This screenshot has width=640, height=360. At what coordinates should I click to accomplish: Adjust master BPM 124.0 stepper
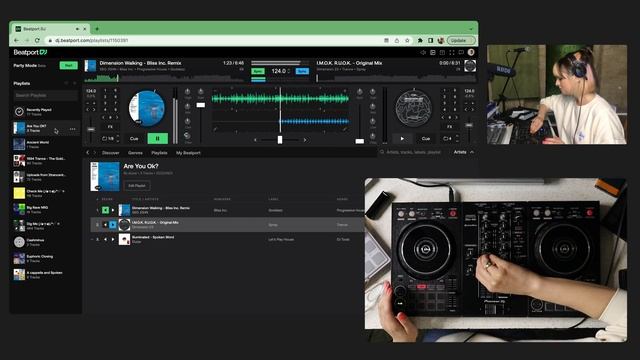pos(289,71)
